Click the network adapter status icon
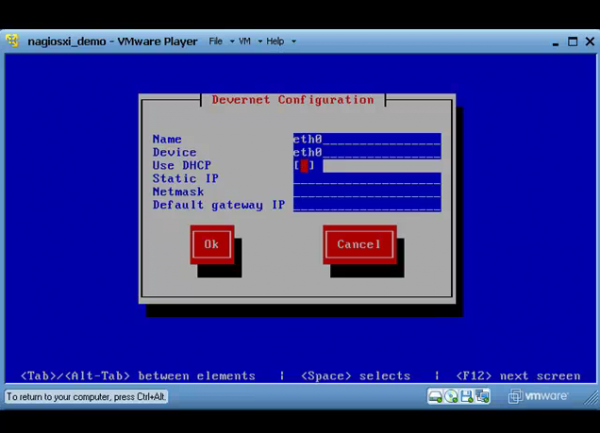Screen dimensions: 600x433 tap(481, 397)
